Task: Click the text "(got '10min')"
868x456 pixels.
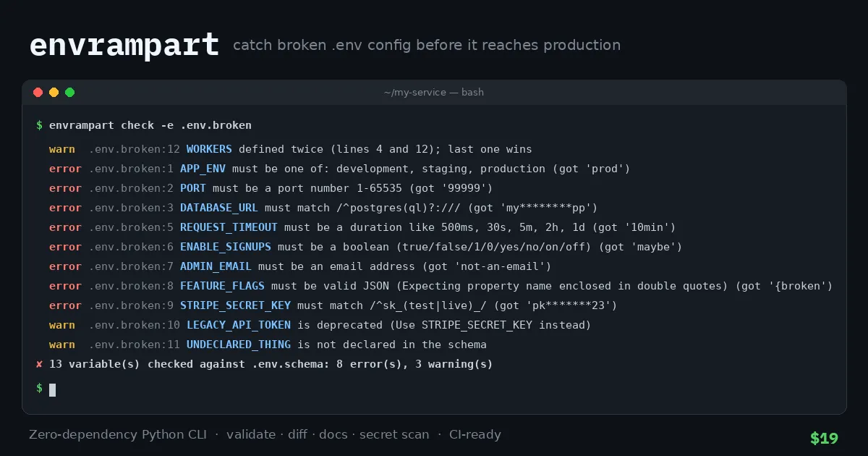Action: 633,227
